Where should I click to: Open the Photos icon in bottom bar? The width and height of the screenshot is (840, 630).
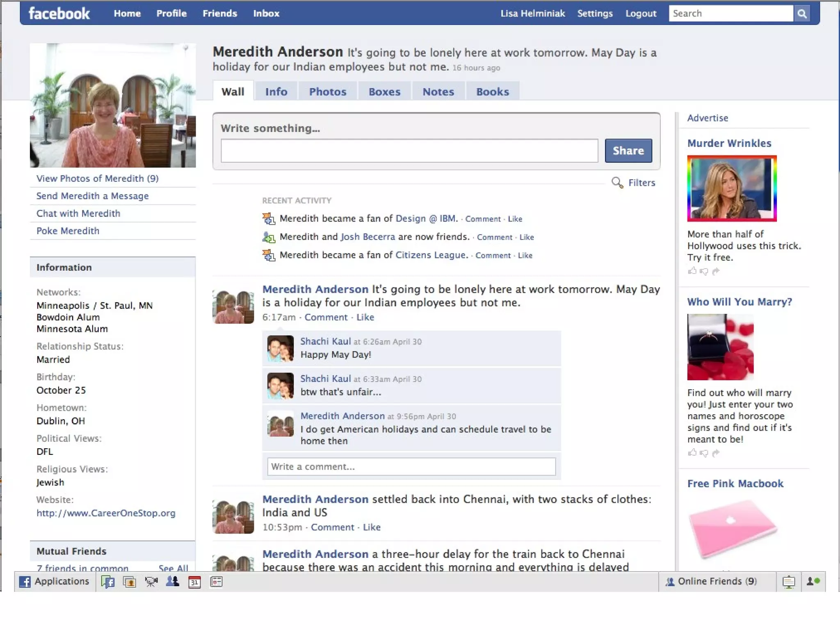tap(130, 582)
